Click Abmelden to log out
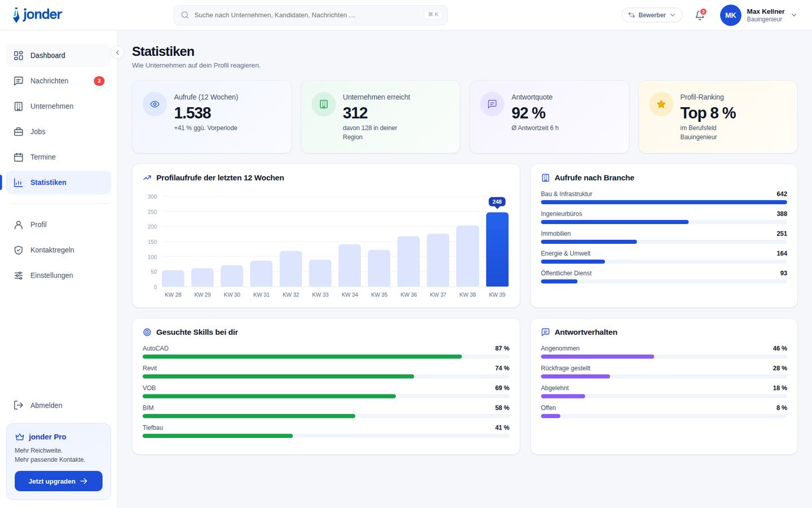 (x=59, y=405)
